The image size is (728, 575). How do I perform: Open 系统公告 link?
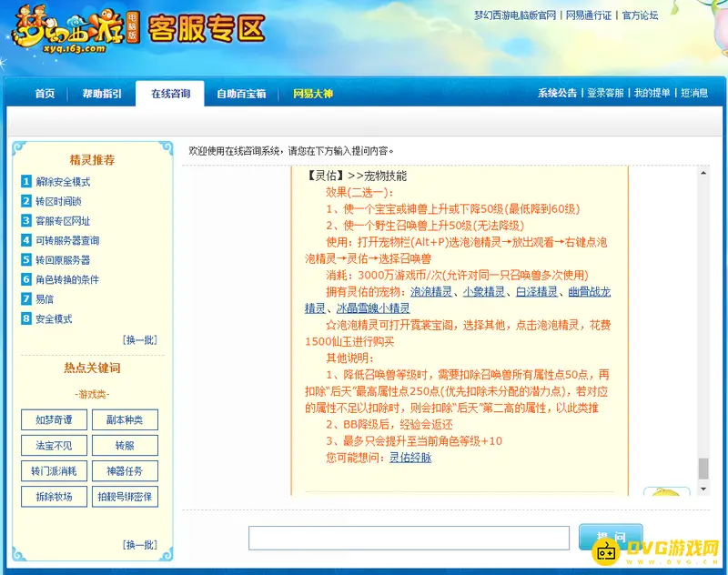click(x=557, y=93)
